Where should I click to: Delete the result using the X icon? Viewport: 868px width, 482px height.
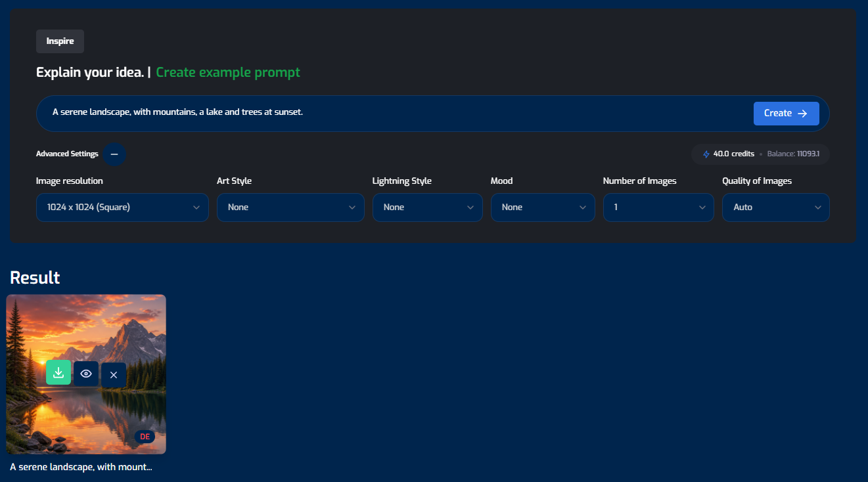tap(114, 375)
